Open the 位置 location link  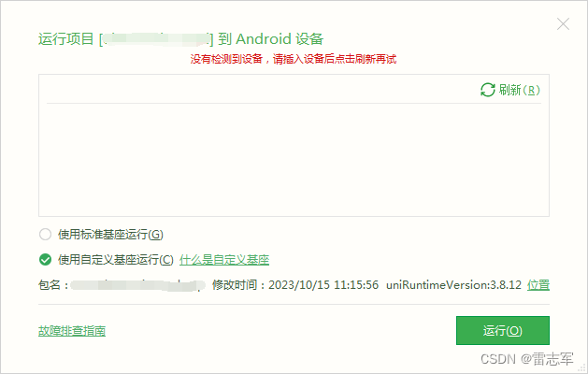pyautogui.click(x=538, y=285)
